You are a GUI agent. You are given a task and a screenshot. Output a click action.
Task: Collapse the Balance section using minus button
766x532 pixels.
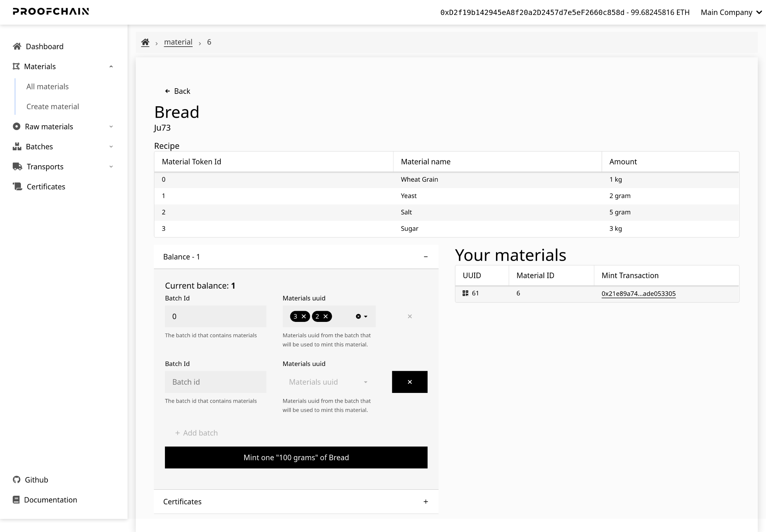coord(426,256)
